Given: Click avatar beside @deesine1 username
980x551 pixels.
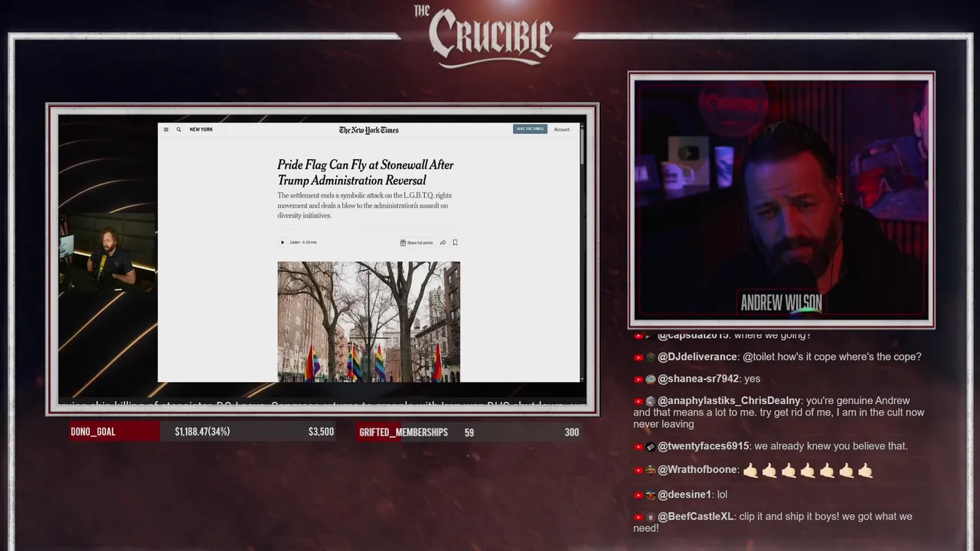Looking at the screenshot, I should click(x=651, y=495).
